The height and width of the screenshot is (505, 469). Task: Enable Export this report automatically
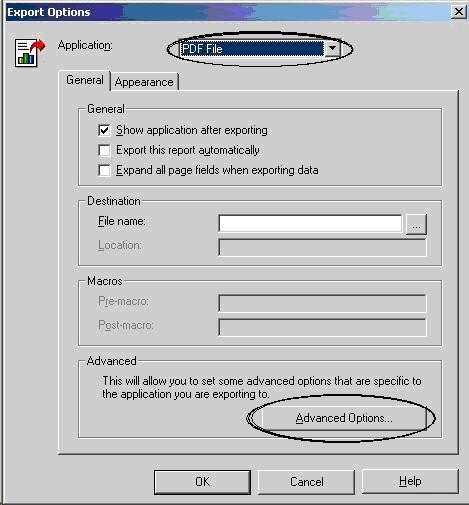click(104, 150)
